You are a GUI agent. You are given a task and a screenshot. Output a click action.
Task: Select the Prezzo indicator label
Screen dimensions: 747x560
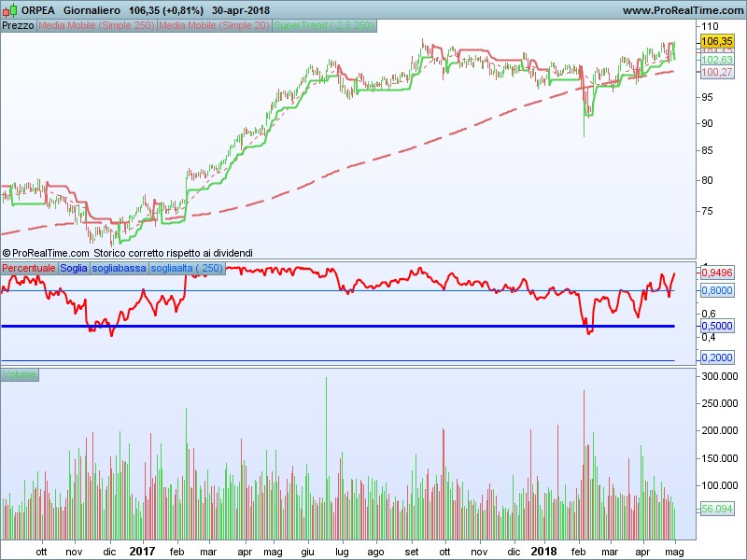[19, 25]
